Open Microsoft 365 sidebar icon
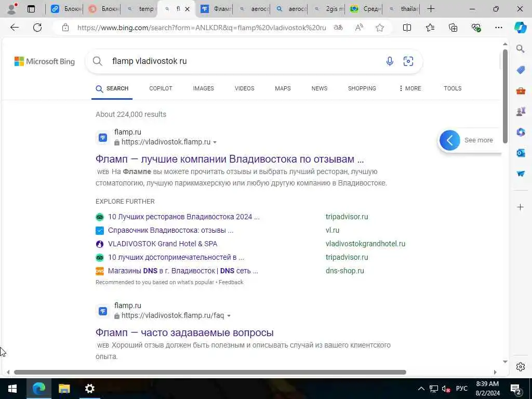Screen dimensions: 532x399 pyautogui.click(x=521, y=132)
